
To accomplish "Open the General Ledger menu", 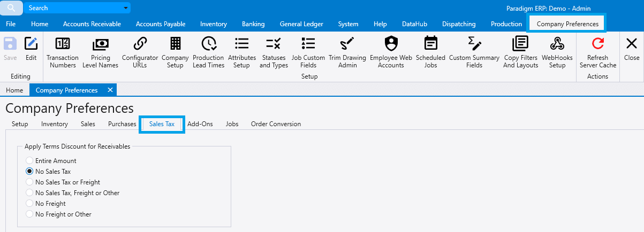I will tap(301, 24).
